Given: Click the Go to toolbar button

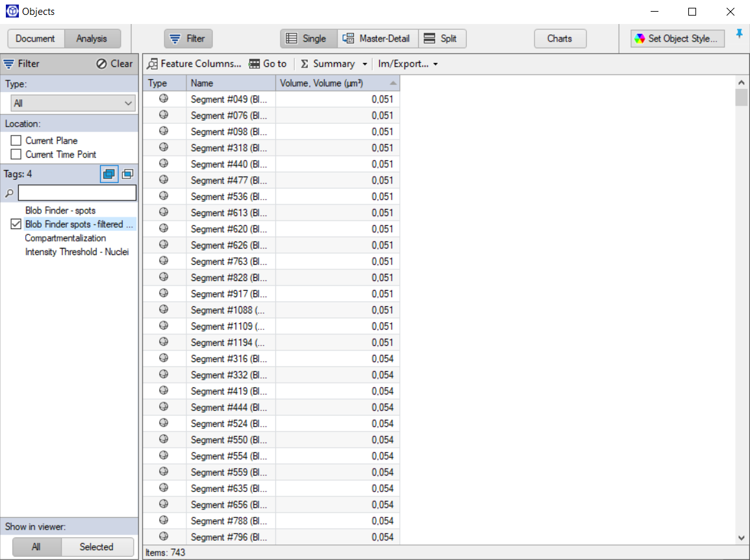Looking at the screenshot, I should [x=268, y=64].
